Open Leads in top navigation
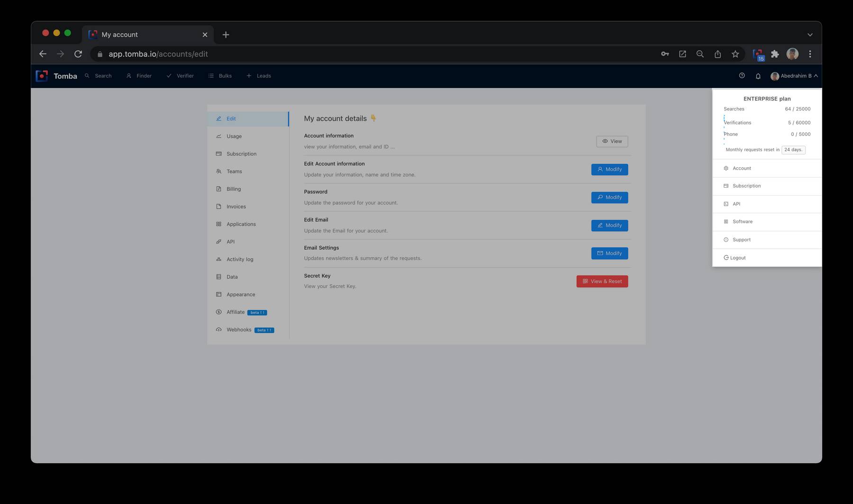The width and height of the screenshot is (853, 504). coord(259,76)
